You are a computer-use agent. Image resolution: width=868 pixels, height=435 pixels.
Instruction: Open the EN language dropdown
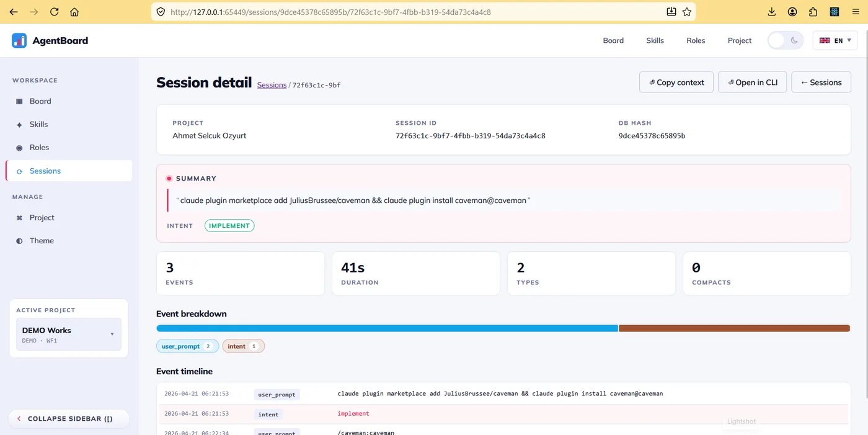pos(836,40)
